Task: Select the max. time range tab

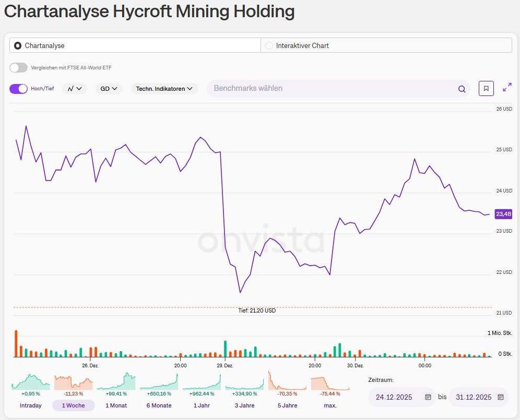Action: 330,405
